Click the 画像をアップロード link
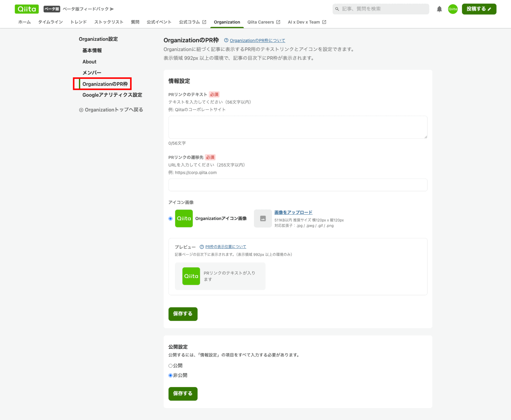Viewport: 511px width, 420px height. pyautogui.click(x=293, y=212)
